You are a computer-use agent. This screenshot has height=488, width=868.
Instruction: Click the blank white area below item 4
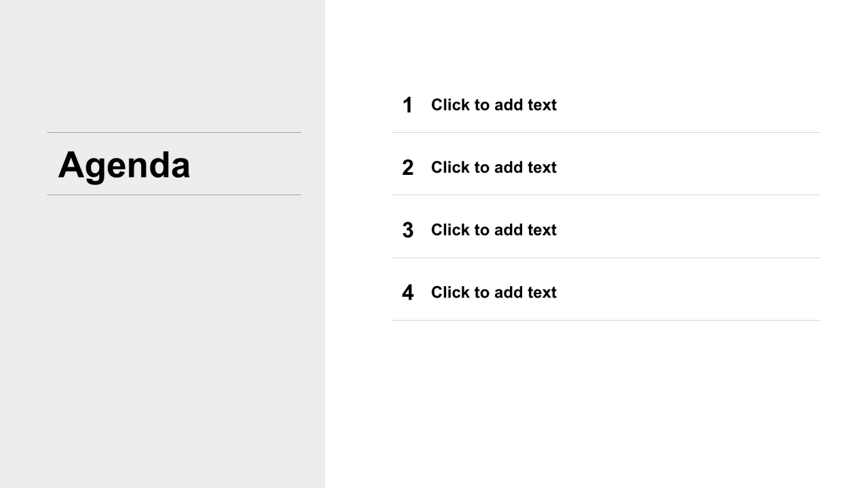pos(597,404)
